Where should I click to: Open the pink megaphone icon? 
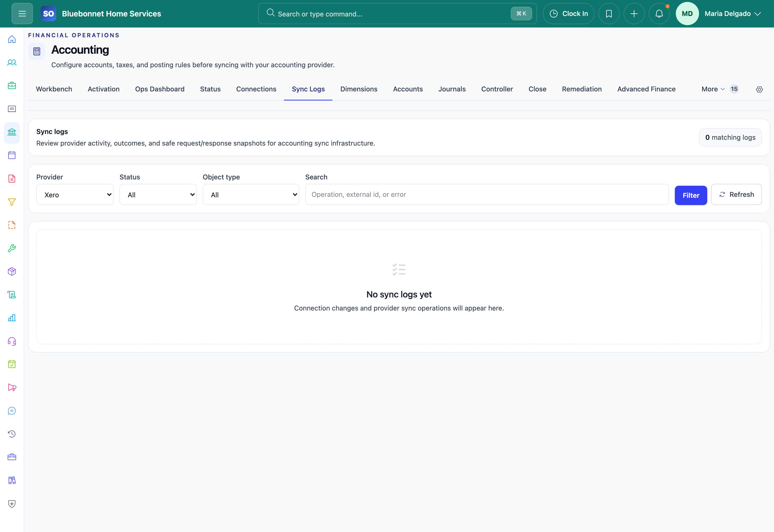click(12, 388)
